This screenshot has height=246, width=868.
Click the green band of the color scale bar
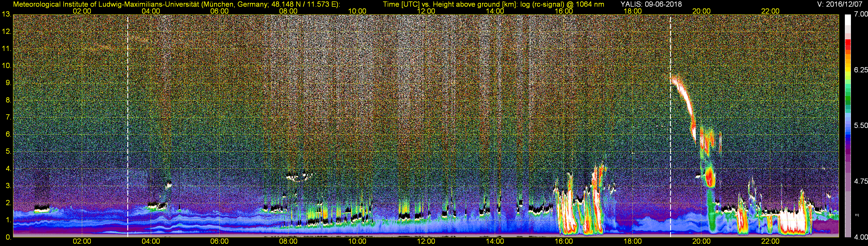[x=847, y=98]
